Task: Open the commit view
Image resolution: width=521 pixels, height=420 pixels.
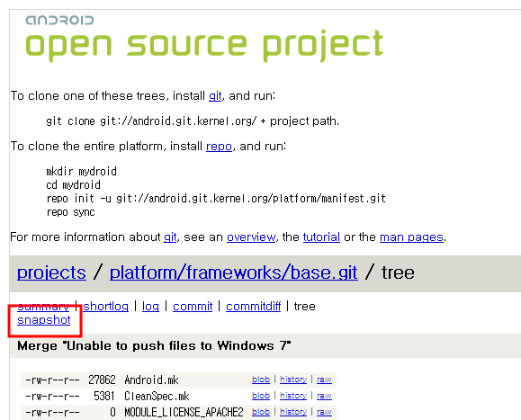Action: click(x=193, y=306)
